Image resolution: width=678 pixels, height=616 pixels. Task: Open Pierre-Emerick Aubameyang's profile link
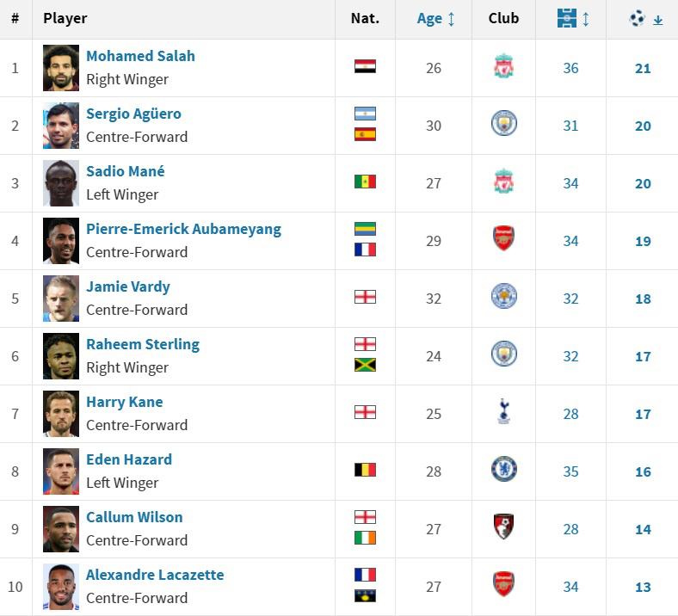tap(183, 229)
